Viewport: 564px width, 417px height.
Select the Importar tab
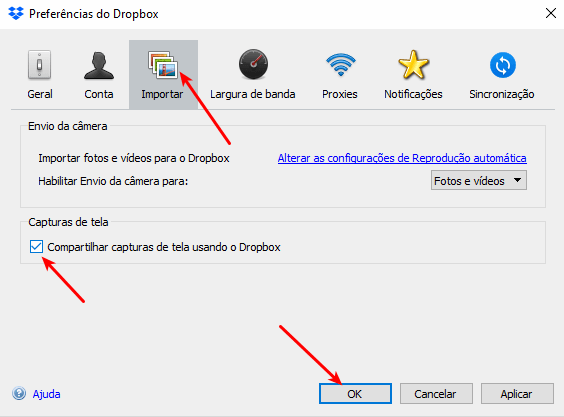click(163, 74)
